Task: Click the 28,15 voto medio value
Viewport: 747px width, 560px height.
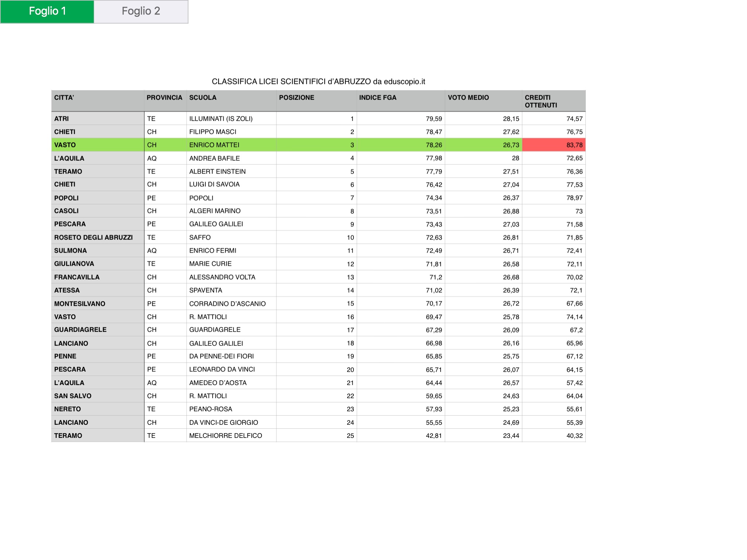Action: [483, 118]
